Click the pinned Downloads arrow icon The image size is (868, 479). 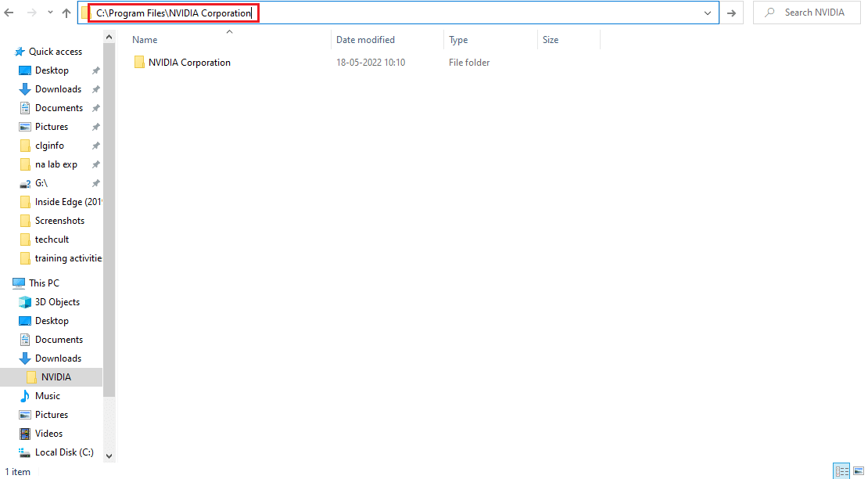(x=25, y=89)
